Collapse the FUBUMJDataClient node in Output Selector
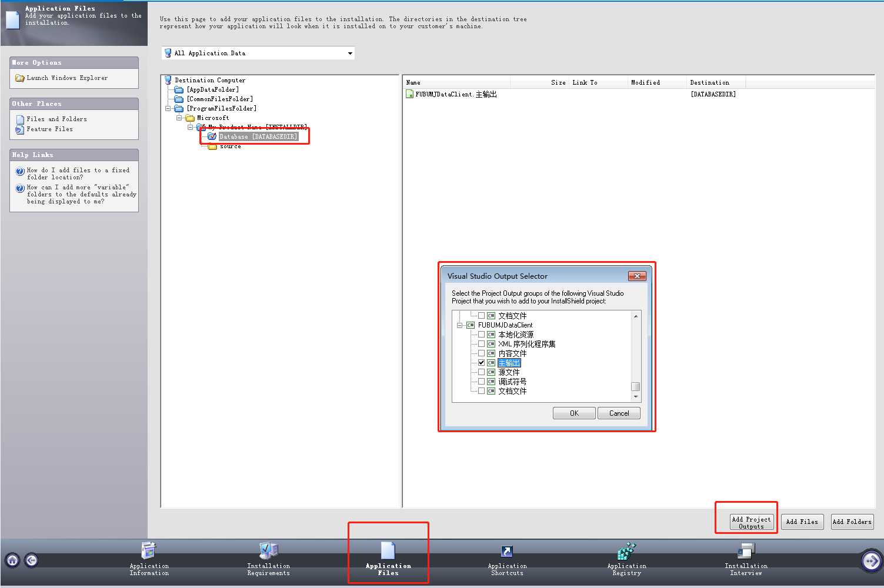 459,325
